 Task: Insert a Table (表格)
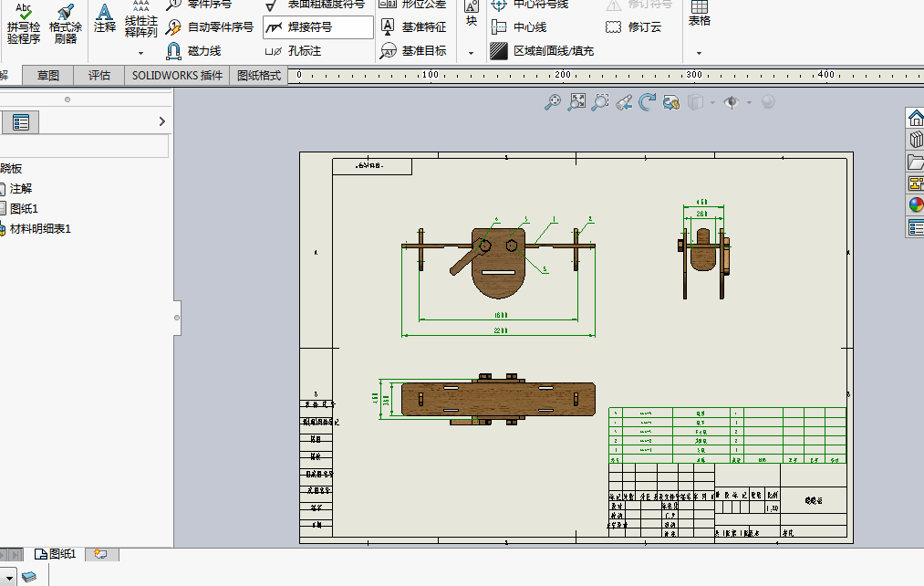click(x=700, y=15)
